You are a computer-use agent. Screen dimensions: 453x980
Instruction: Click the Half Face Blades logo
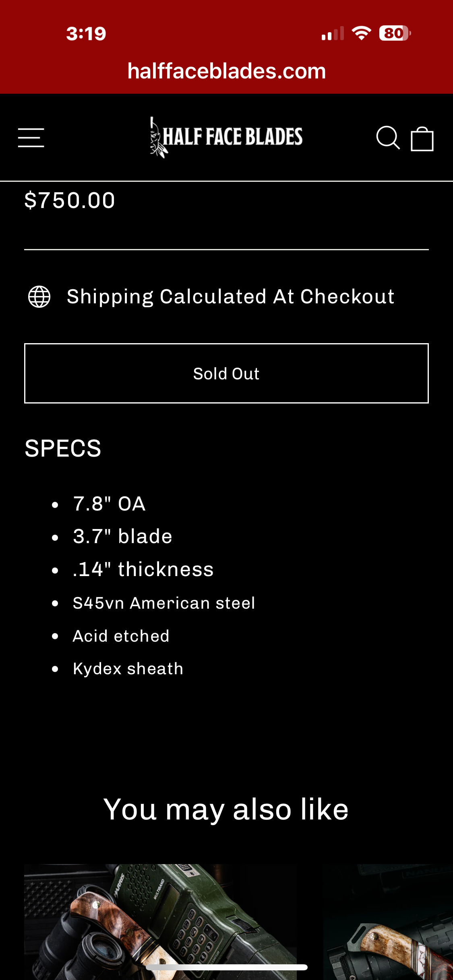[226, 137]
